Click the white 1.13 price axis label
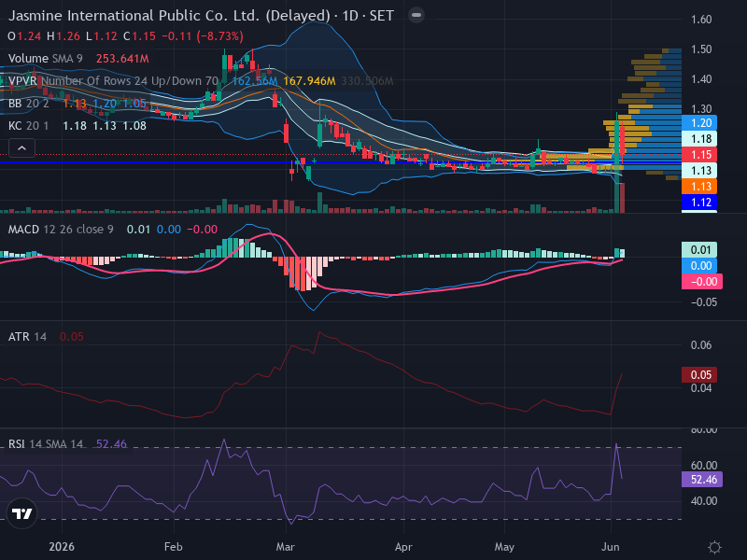Image resolution: width=747 pixels, height=560 pixels. (x=699, y=171)
